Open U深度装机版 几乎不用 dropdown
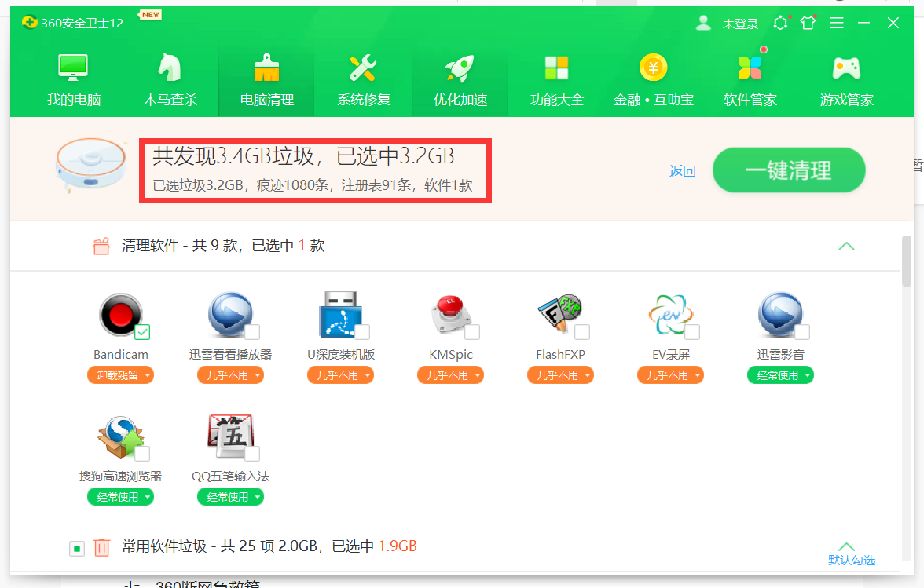 [341, 375]
